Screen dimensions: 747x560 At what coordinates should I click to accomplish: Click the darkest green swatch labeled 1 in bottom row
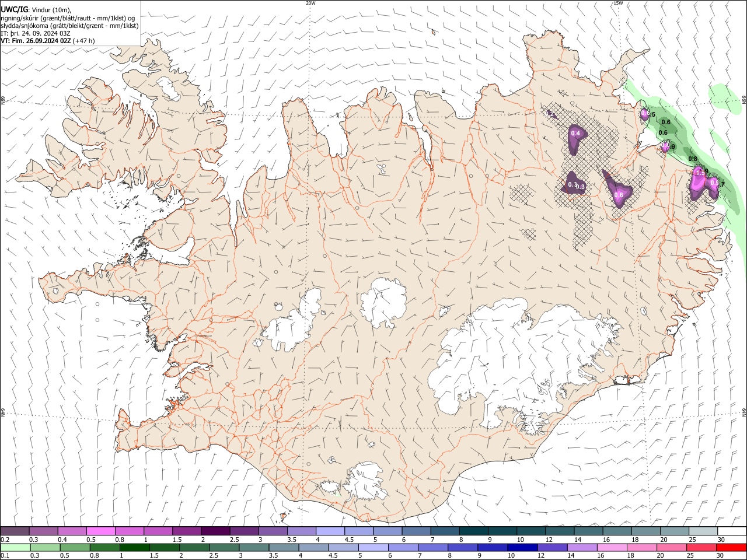pos(135,547)
